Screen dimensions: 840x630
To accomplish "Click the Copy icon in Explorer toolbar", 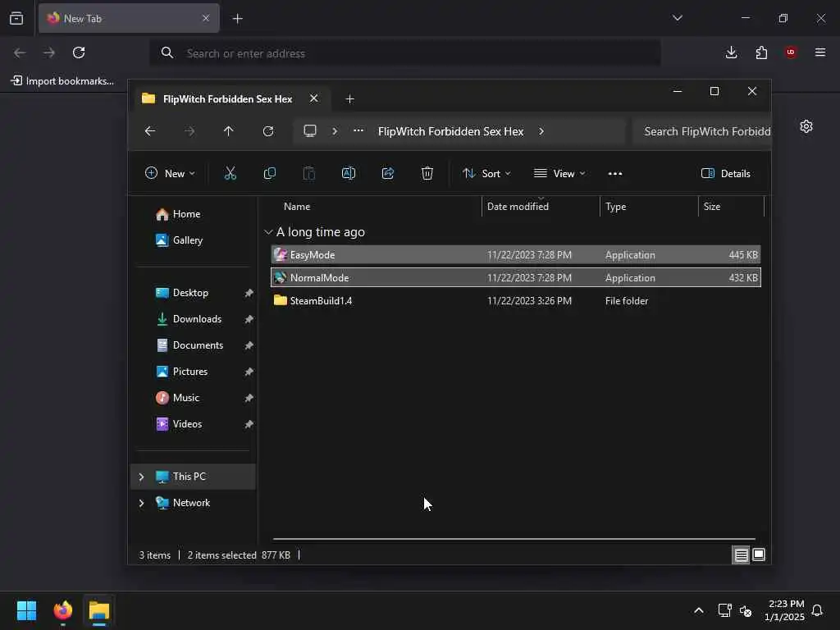I will (x=269, y=173).
